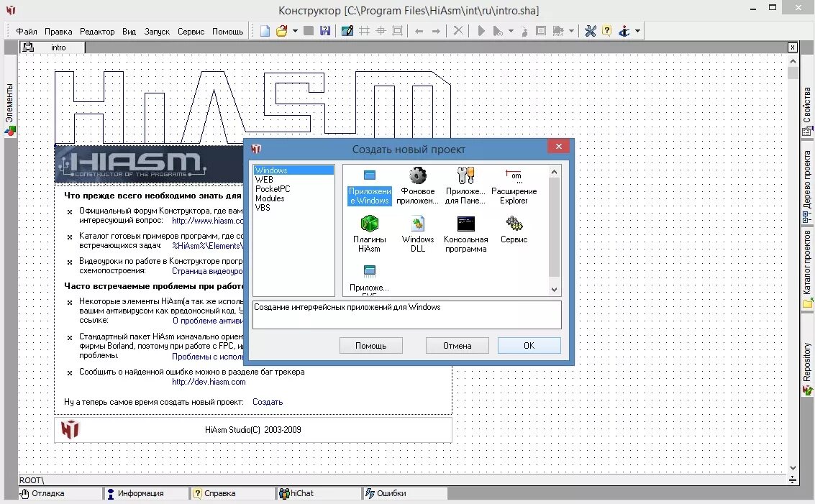Click the Отмена button
This screenshot has height=504, width=815.
tap(457, 346)
